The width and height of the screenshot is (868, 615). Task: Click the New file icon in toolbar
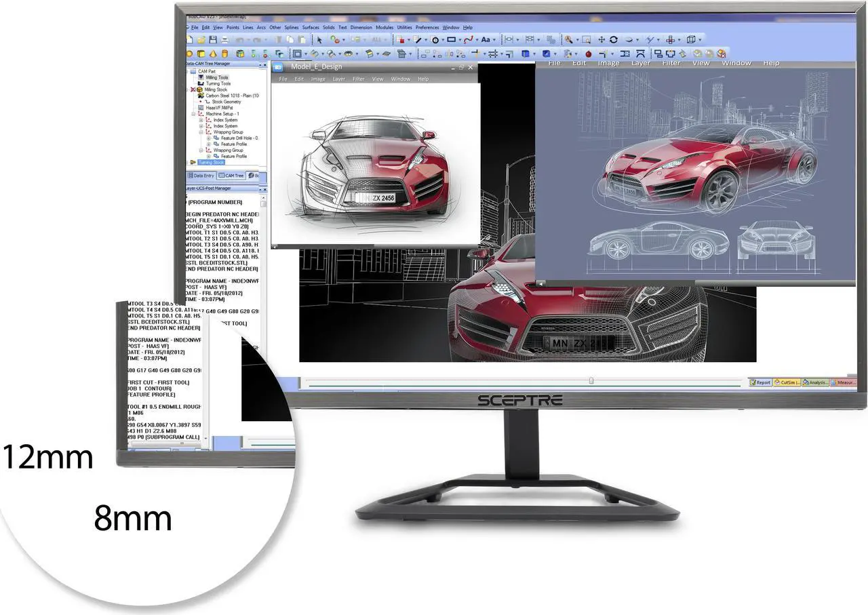pyautogui.click(x=189, y=40)
